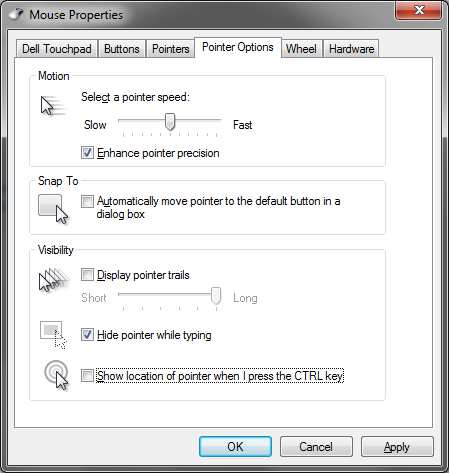The width and height of the screenshot is (449, 473).
Task: Enable automatic snap to default button
Action: [x=87, y=201]
